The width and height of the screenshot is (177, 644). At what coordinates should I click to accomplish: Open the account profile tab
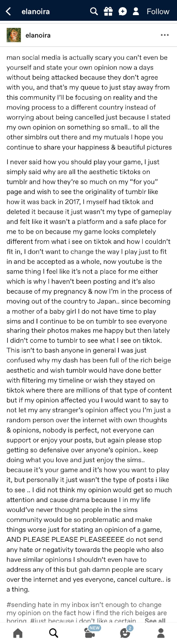click(x=161, y=633)
